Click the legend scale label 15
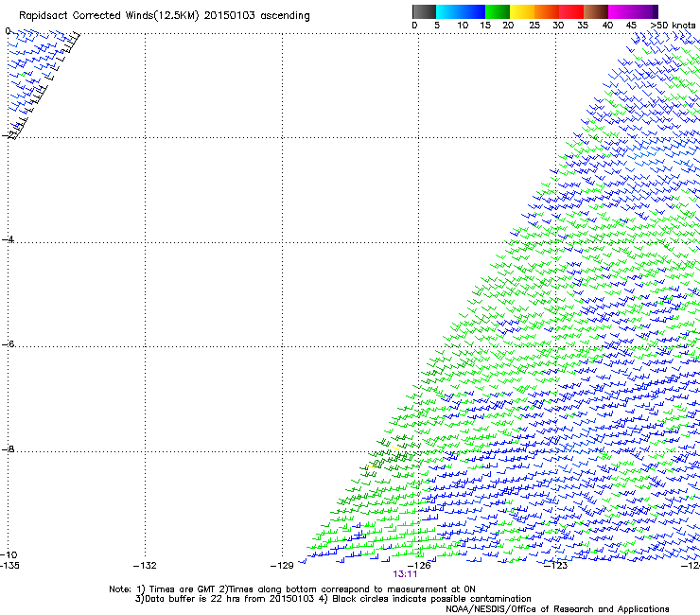This screenshot has height=615, width=700. (485, 26)
